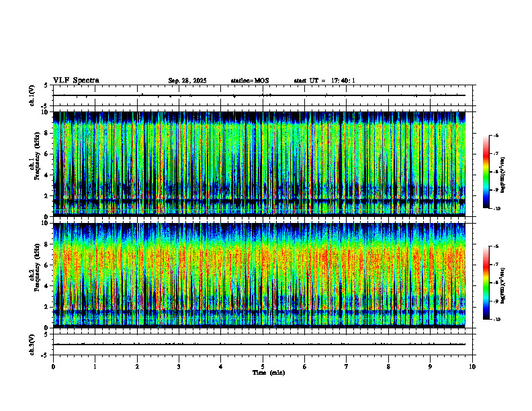Click ch.2 color bar tick "-9"
The image size is (532, 411).
496,302
